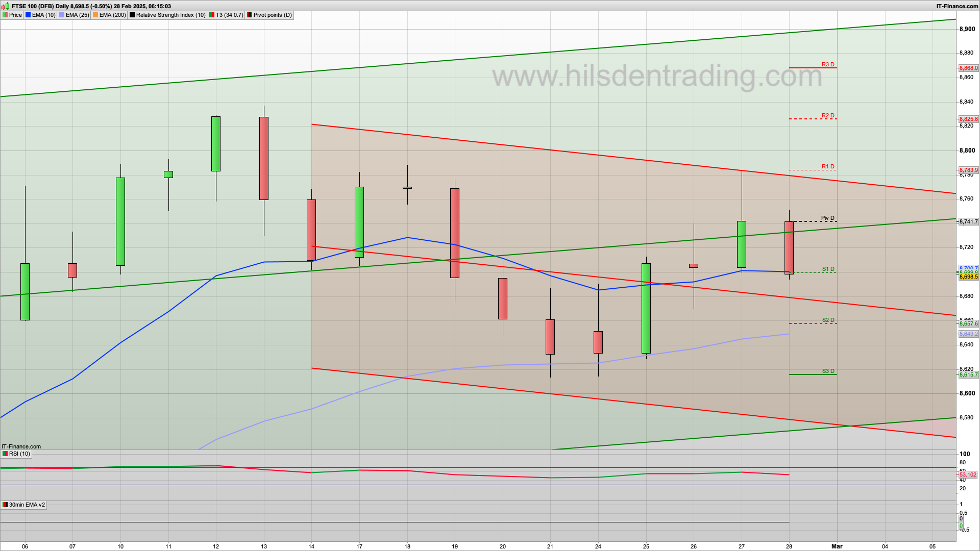
Task: Click the red 13 Feb candle body
Action: (264, 158)
